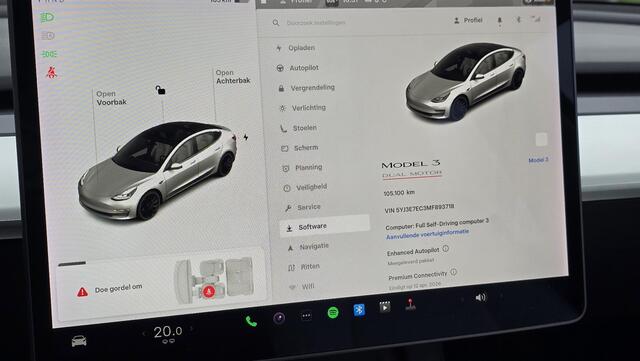Tap the Full Self-Driving computer 3 text
The image size is (640, 361).
click(x=437, y=223)
